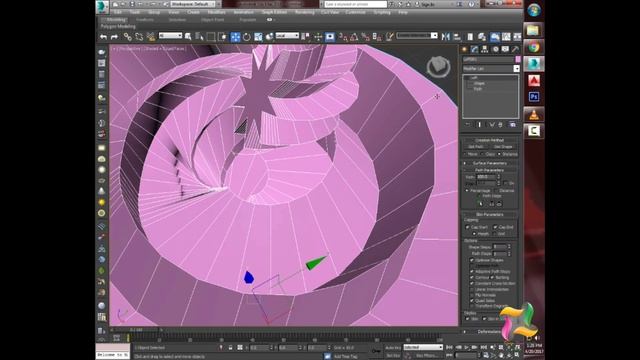Click the Auto Key button
The height and width of the screenshot is (360, 640).
393,347
